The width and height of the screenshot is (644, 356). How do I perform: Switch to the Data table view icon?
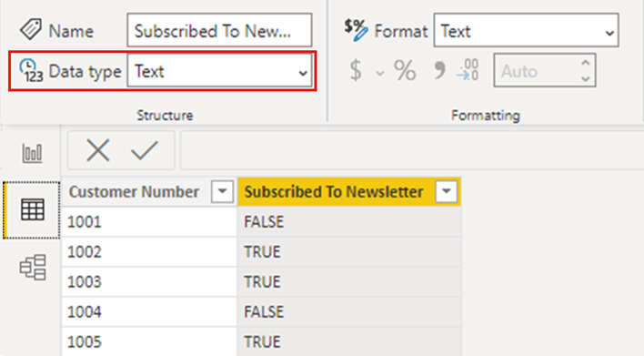(x=33, y=209)
